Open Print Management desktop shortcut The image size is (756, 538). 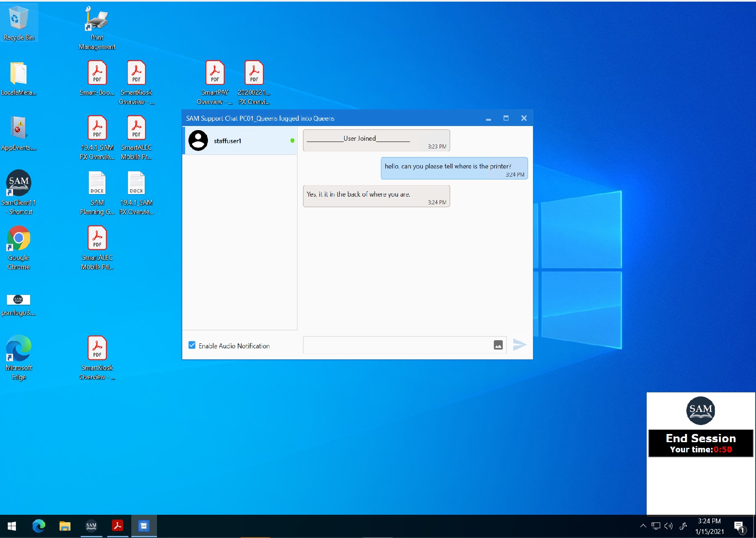pos(97,19)
